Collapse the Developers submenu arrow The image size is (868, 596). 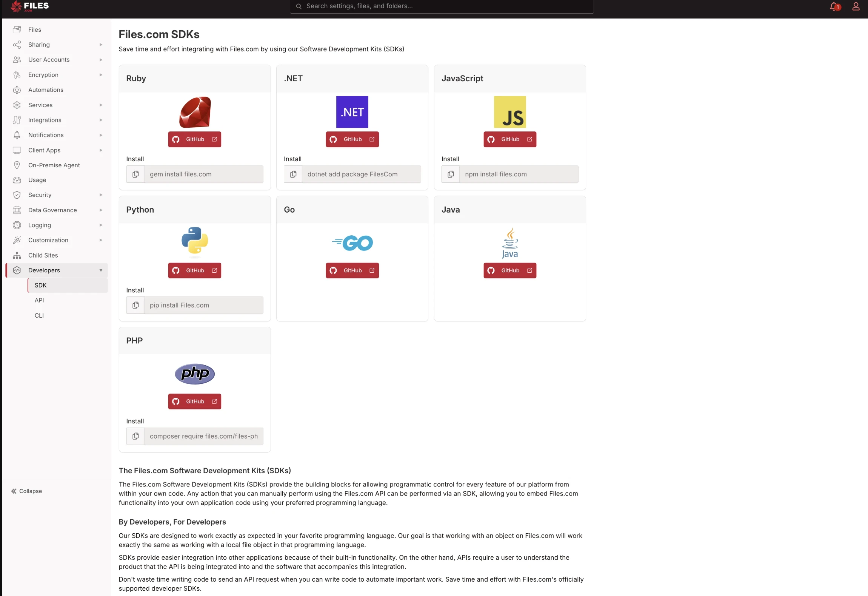(101, 270)
